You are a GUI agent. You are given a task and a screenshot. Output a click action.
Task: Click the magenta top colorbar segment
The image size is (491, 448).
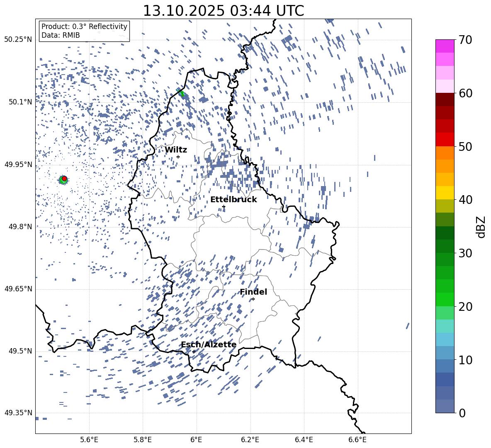pos(445,46)
